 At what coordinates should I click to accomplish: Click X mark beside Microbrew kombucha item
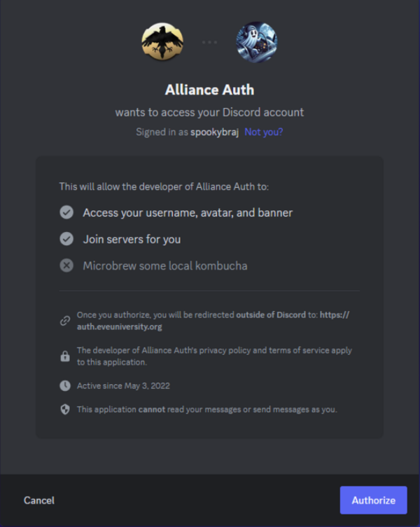pos(66,266)
